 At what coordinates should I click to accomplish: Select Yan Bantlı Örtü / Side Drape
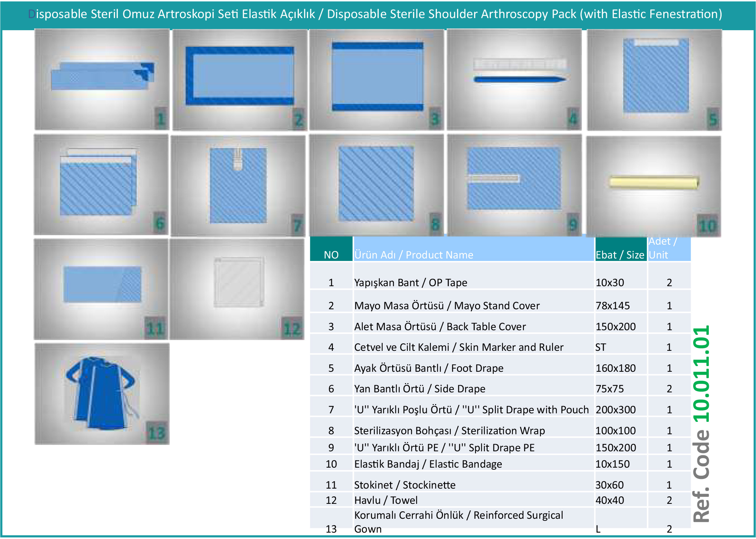(420, 388)
